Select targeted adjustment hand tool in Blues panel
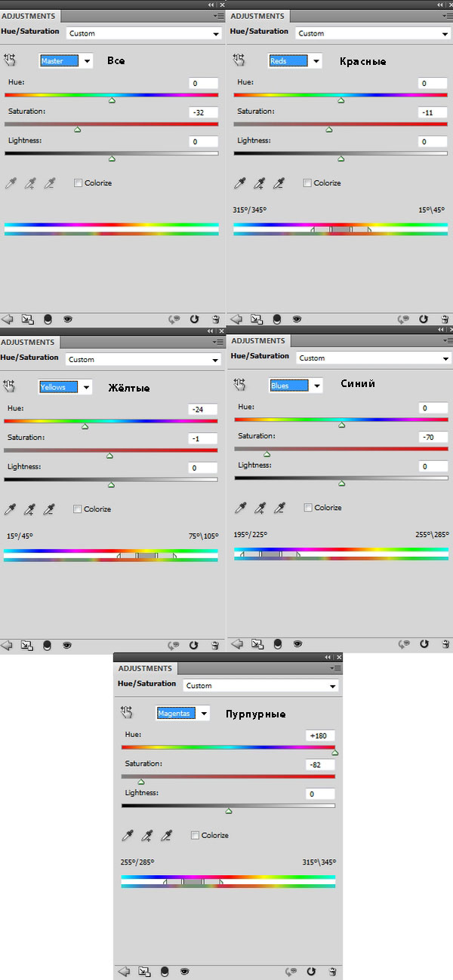The height and width of the screenshot is (980, 453). 241,385
